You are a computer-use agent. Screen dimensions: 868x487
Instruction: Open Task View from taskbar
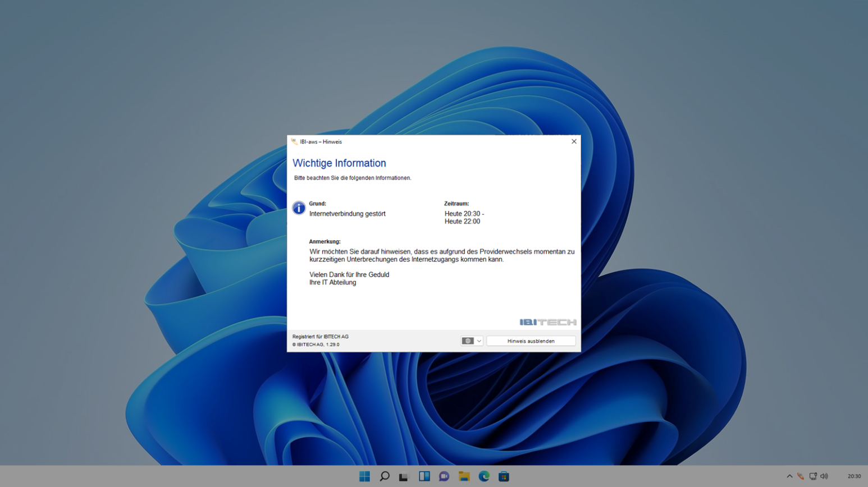click(404, 476)
